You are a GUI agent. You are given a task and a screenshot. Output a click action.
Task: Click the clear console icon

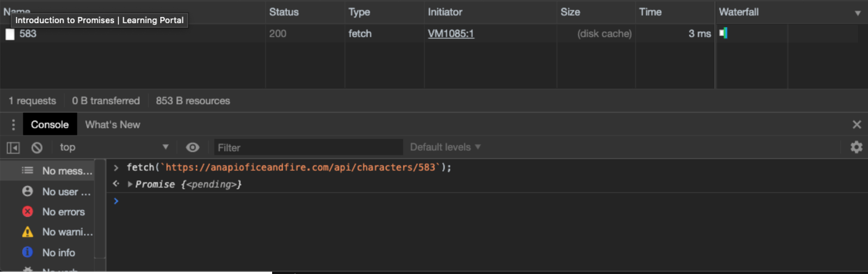pyautogui.click(x=37, y=147)
